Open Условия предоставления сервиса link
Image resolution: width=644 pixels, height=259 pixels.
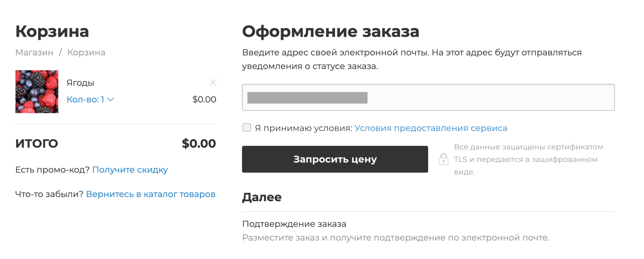pyautogui.click(x=431, y=128)
